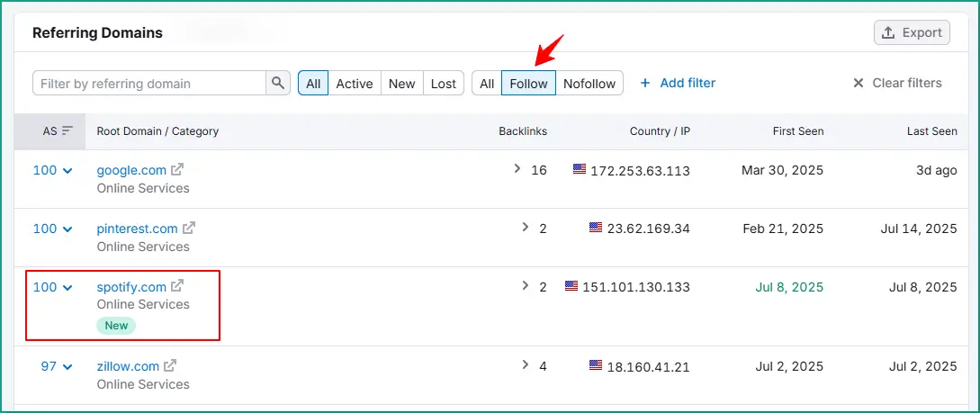Screen dimensions: 980x413
Task: Select the New status filter
Action: click(402, 83)
